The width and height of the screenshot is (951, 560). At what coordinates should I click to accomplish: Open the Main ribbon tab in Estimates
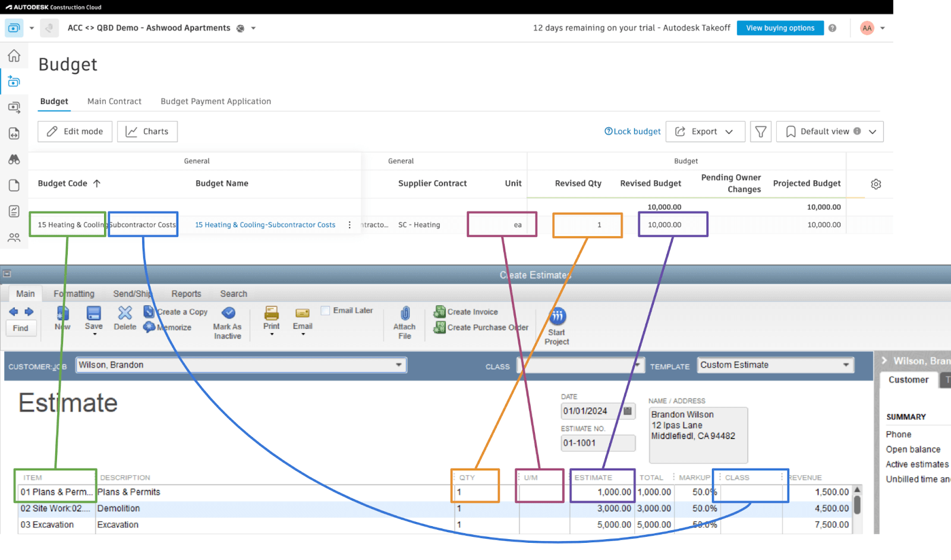pos(26,293)
